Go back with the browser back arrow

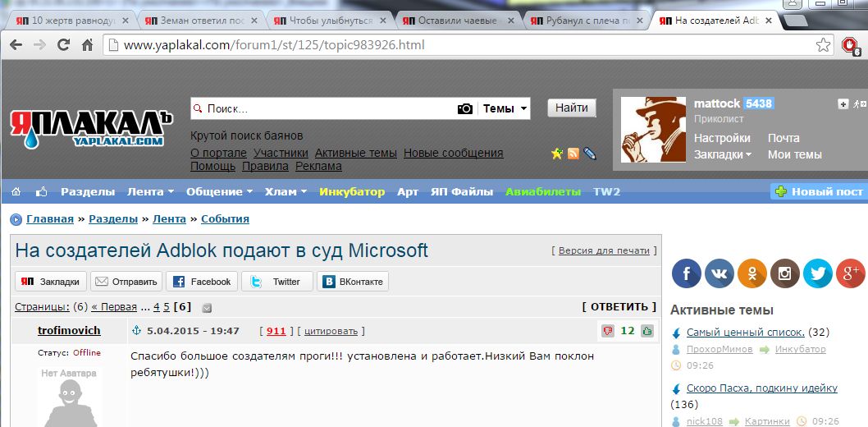[x=16, y=45]
